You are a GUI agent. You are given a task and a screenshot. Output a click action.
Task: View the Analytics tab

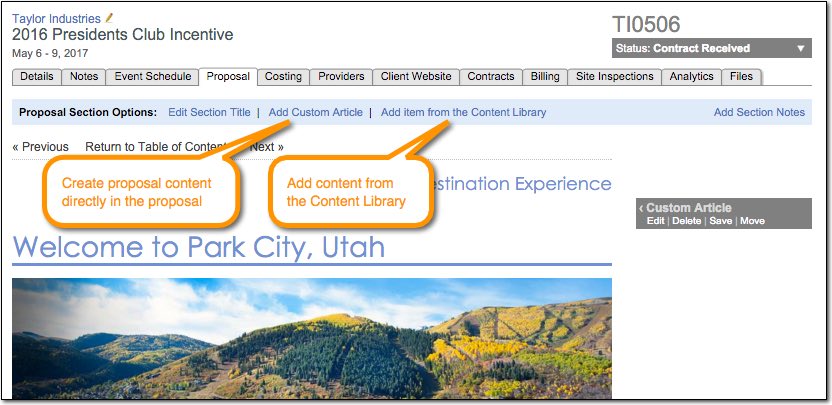[x=691, y=77]
